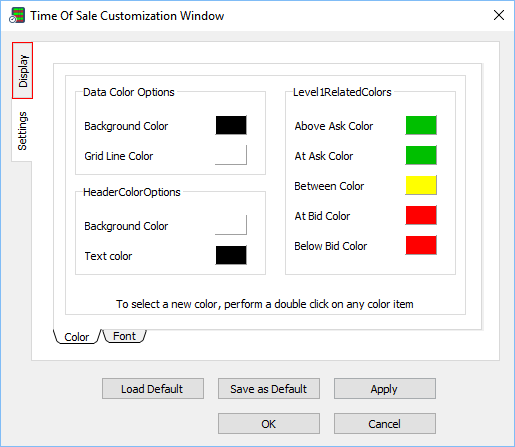Confirm with the OK button
This screenshot has height=447, width=515.
[x=269, y=424]
